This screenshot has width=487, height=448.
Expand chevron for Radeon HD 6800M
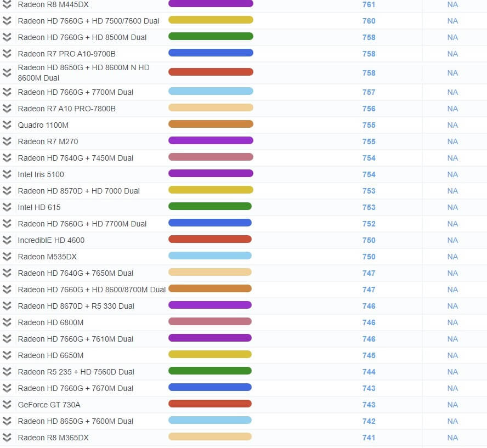(7, 322)
